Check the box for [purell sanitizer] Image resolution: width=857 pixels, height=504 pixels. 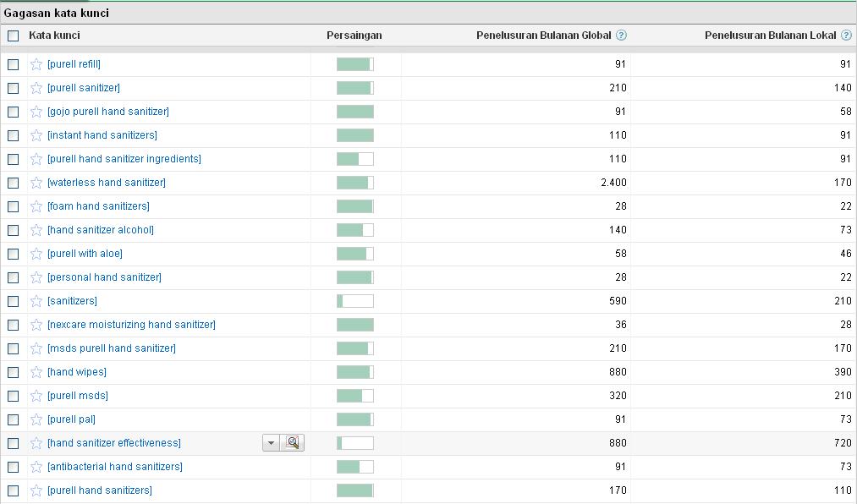point(13,88)
